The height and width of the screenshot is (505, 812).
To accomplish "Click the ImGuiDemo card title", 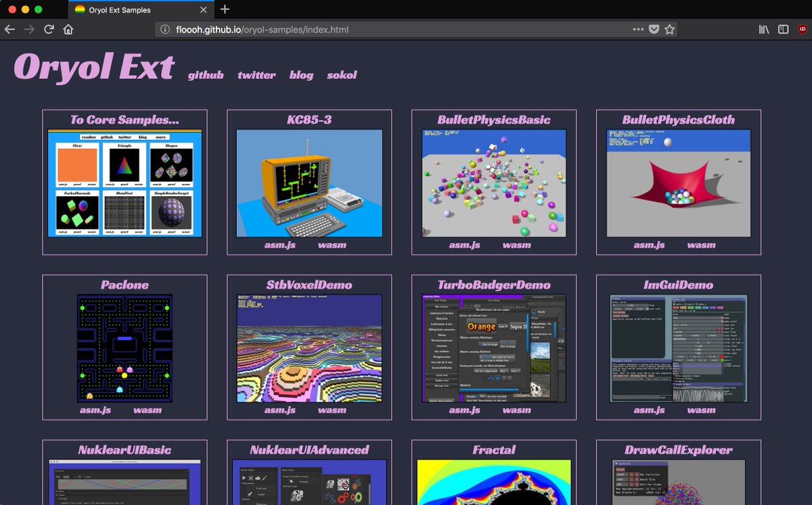I will [679, 285].
